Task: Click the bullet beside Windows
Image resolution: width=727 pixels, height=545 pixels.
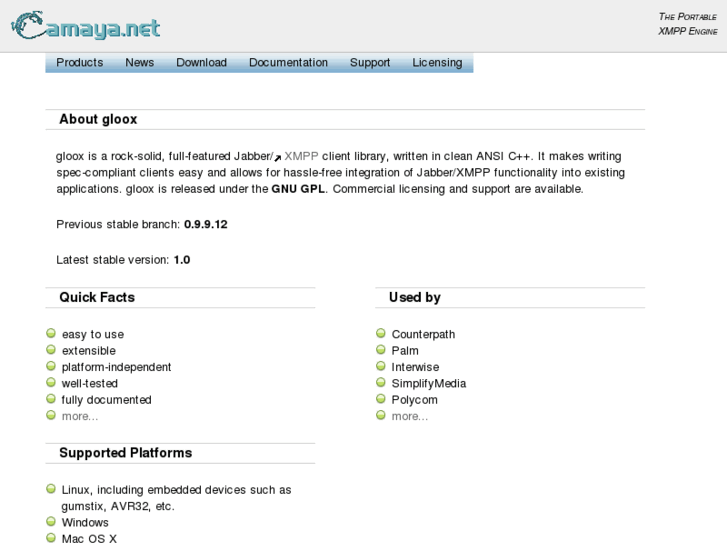Action: click(51, 521)
